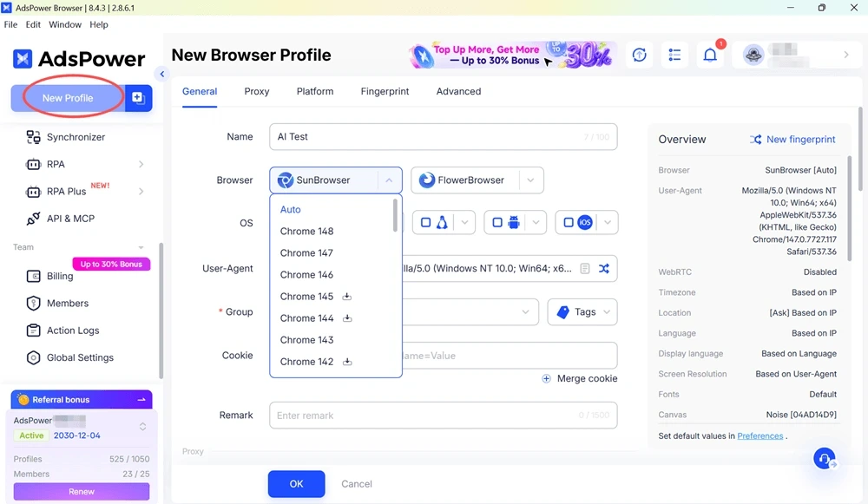The width and height of the screenshot is (868, 504).
Task: Download Chrome 144 kernel icon
Action: (347, 318)
